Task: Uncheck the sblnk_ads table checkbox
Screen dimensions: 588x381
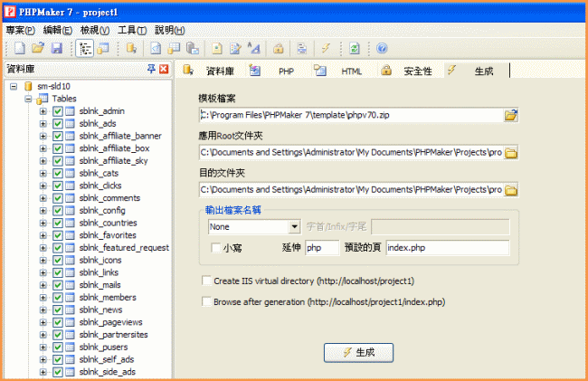Action: click(57, 124)
